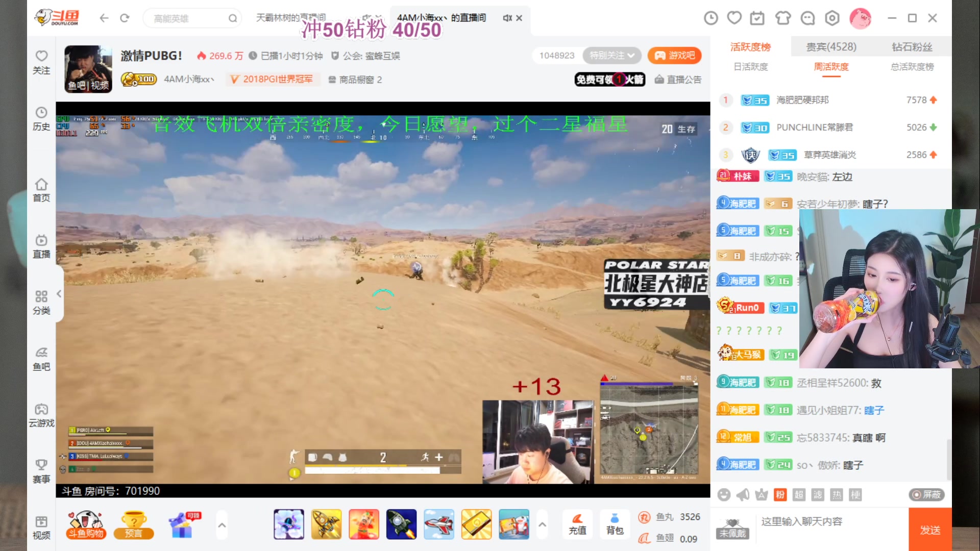Focus the chat input 这里输入聊天内容

832,521
